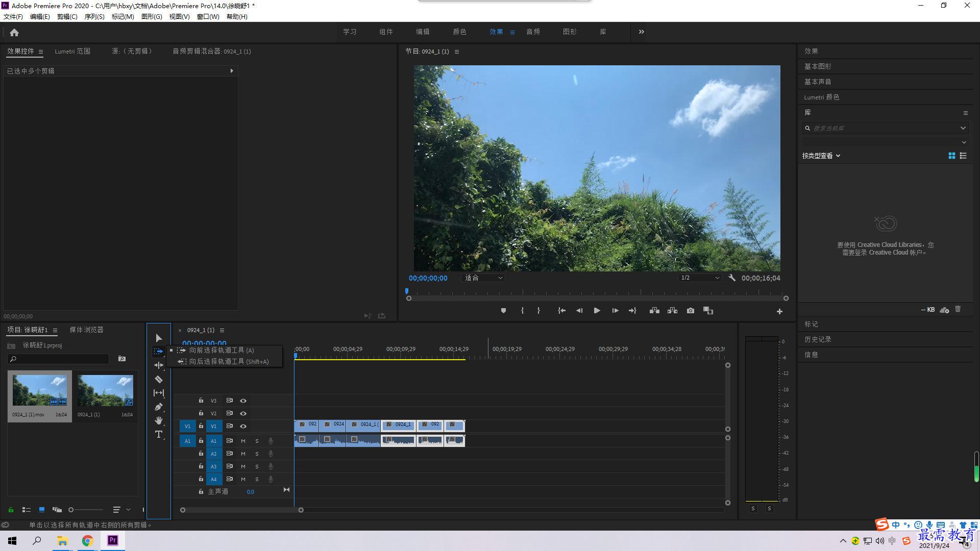Screen dimensions: 980x551
Task: Go to Out point
Action: pos(633,310)
